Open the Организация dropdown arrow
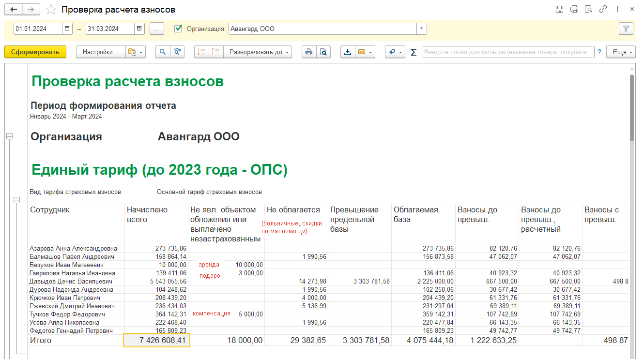The height and width of the screenshot is (359, 644). (422, 29)
